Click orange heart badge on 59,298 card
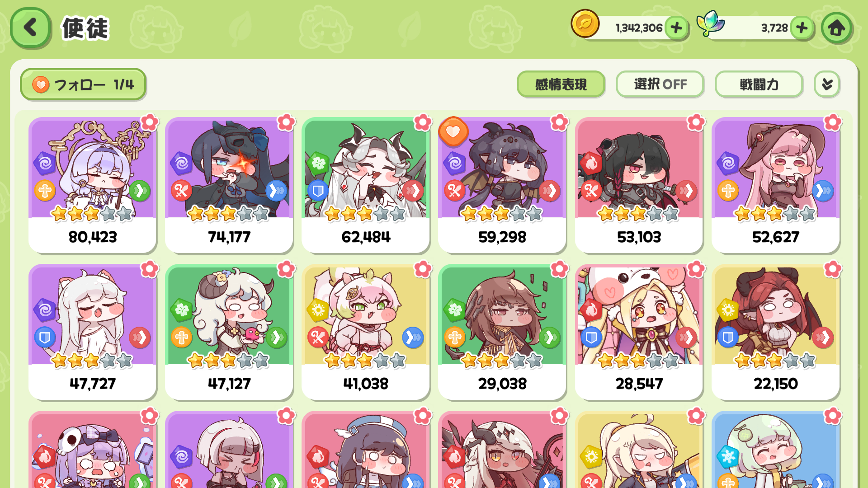Image resolution: width=868 pixels, height=488 pixels. [x=453, y=131]
